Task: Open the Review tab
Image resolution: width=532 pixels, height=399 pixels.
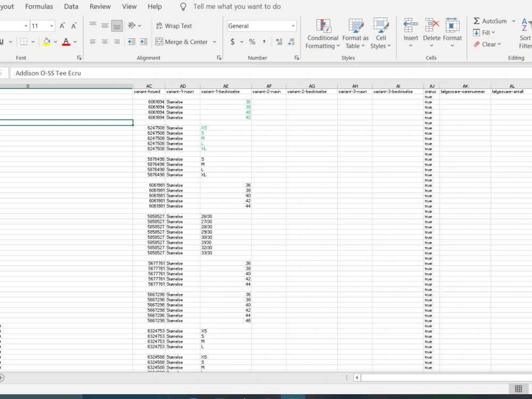Action: pyautogui.click(x=99, y=6)
